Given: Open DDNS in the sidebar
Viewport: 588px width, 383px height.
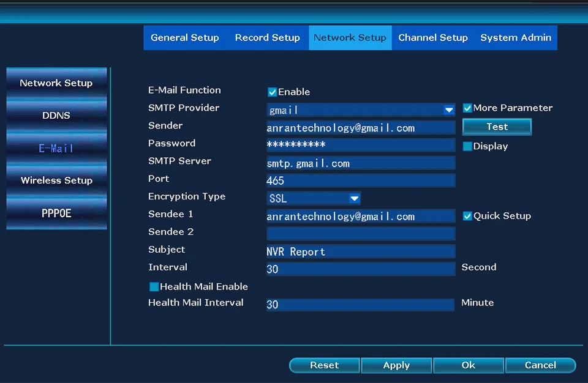Looking at the screenshot, I should (56, 116).
